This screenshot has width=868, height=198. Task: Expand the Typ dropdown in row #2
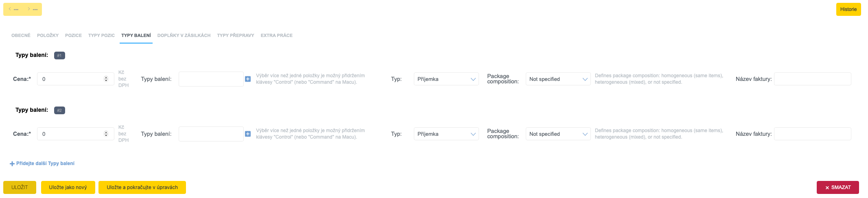click(446, 134)
